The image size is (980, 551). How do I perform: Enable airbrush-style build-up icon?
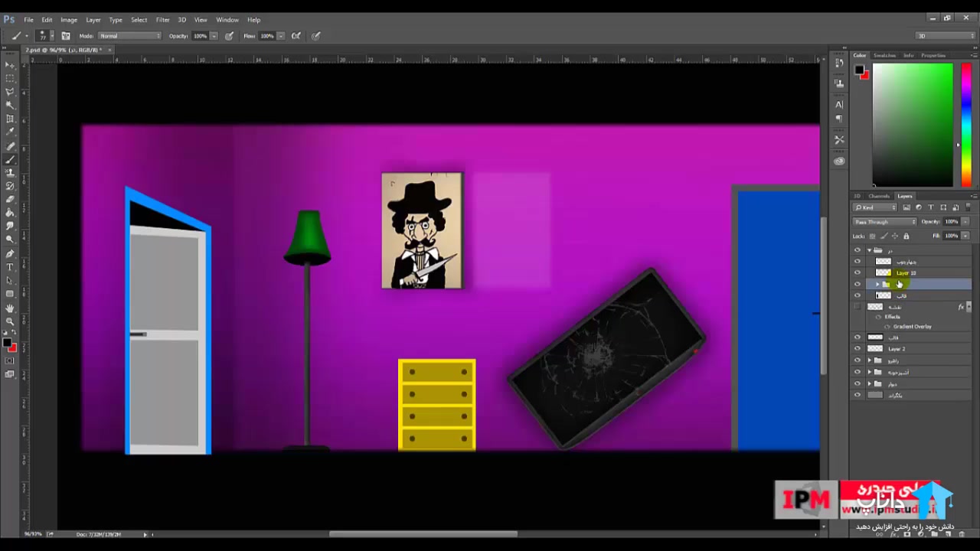296,36
